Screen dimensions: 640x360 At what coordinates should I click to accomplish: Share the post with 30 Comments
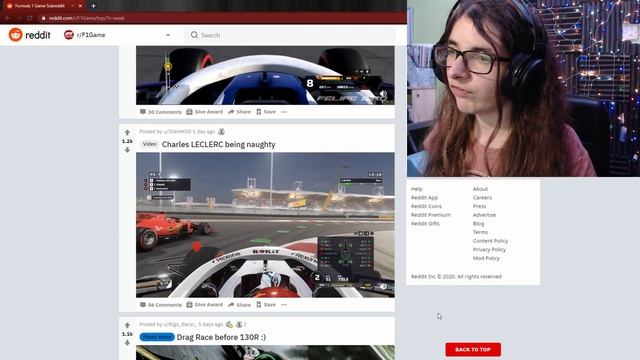tap(239, 112)
